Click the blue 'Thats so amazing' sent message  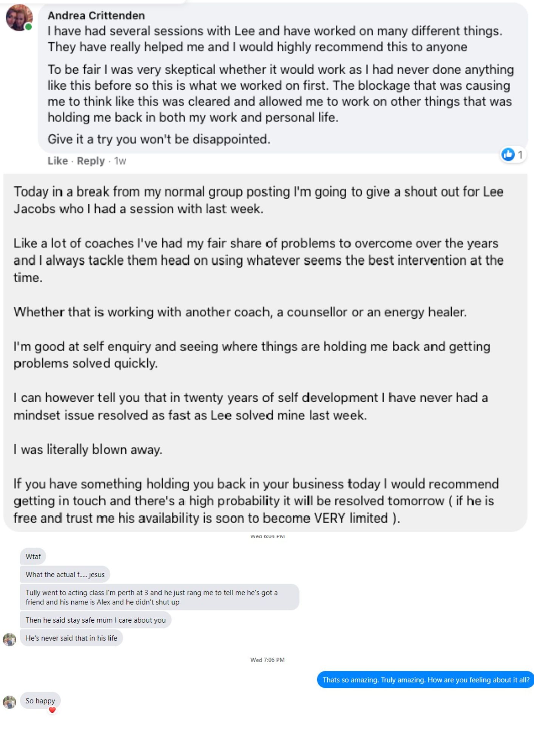point(426,680)
